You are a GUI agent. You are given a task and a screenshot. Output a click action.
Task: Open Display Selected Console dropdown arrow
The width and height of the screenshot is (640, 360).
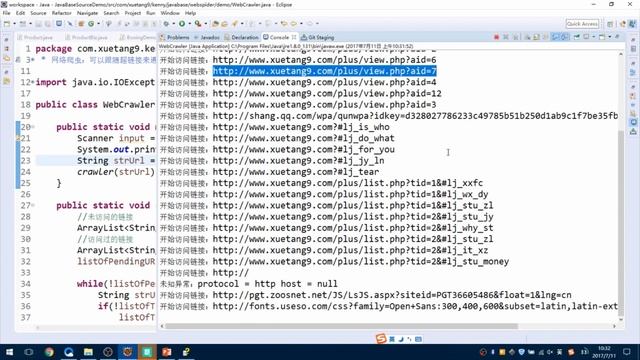click(593, 37)
